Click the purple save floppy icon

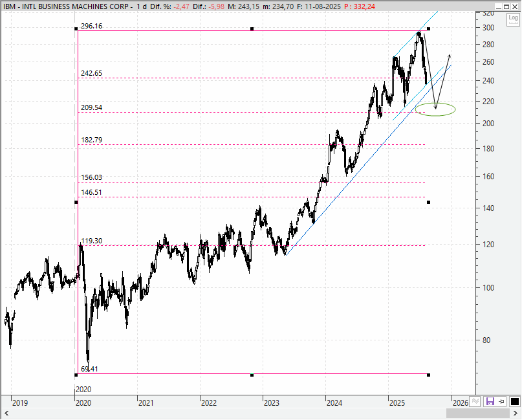(490, 401)
